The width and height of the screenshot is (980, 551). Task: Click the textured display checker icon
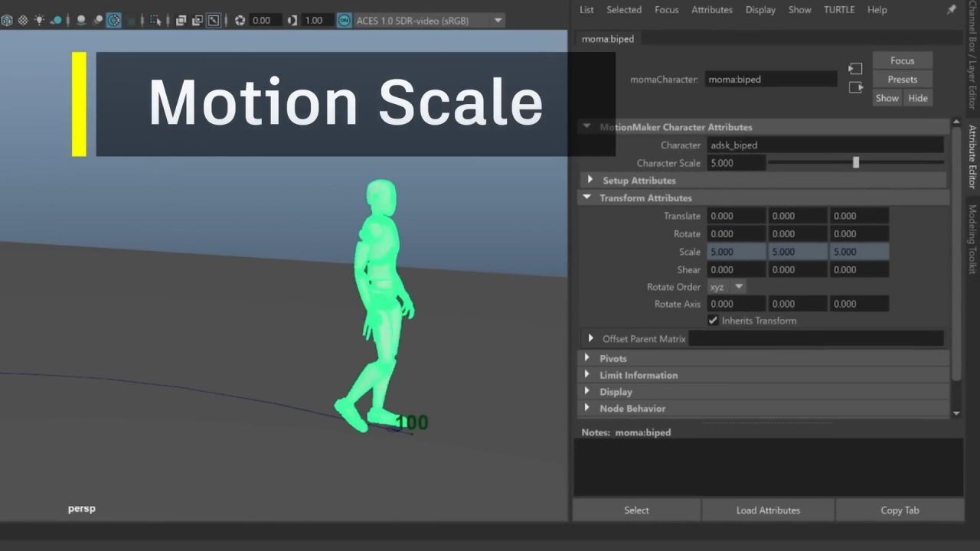tap(23, 21)
